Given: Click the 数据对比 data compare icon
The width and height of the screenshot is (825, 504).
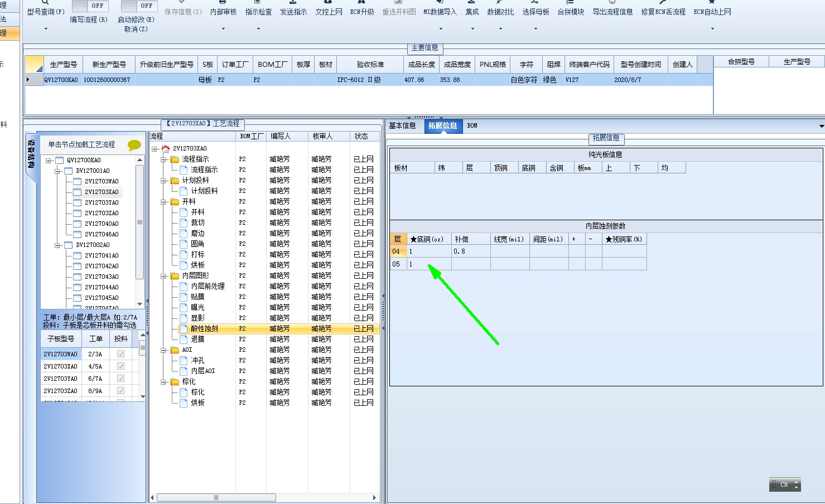Looking at the screenshot, I should click(x=500, y=2).
